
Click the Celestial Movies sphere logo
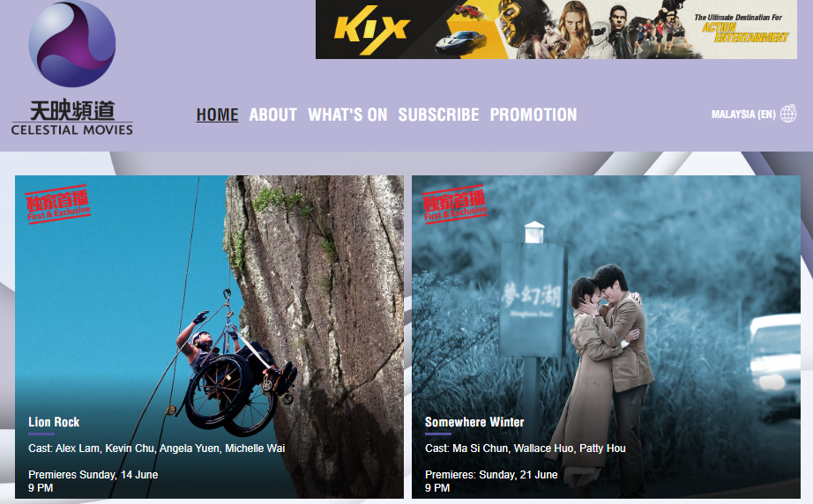coord(72,43)
